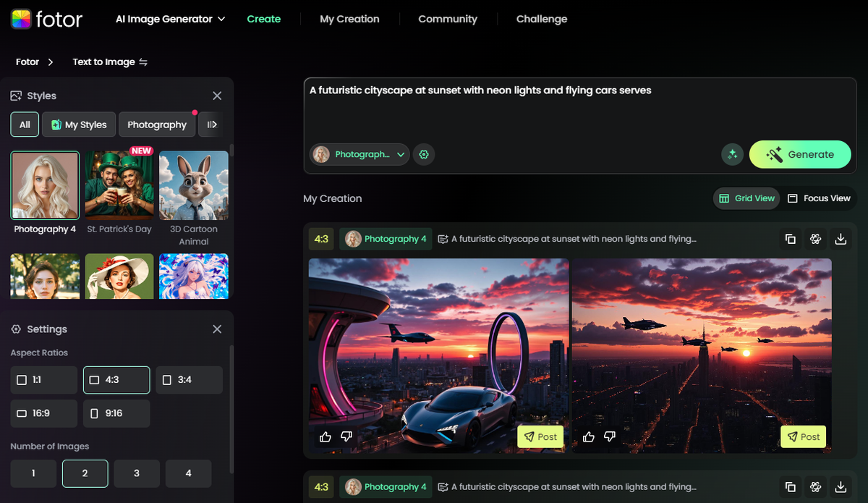868x503 pixels.
Task: Open the settings gear in the Settings panel
Action: (x=16, y=329)
